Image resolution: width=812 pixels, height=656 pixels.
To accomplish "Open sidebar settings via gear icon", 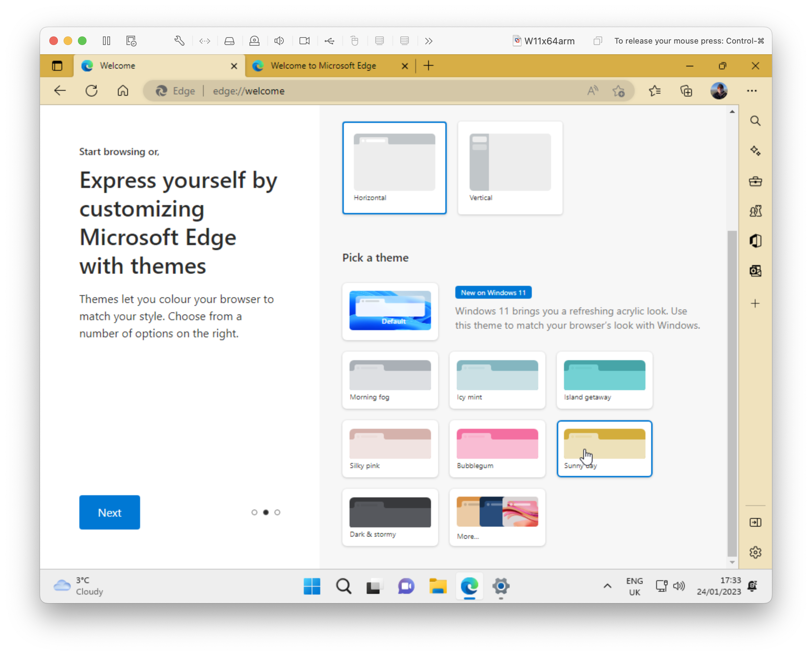I will pos(755,552).
